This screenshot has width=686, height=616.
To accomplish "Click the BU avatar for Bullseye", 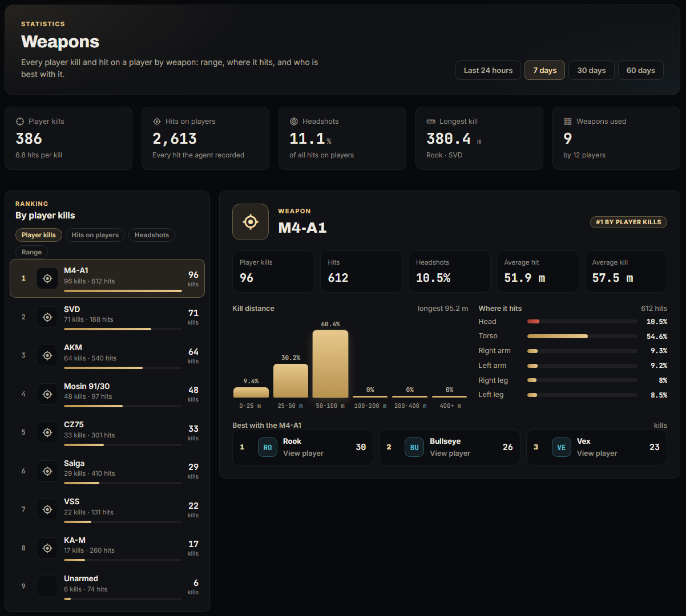I will [414, 447].
